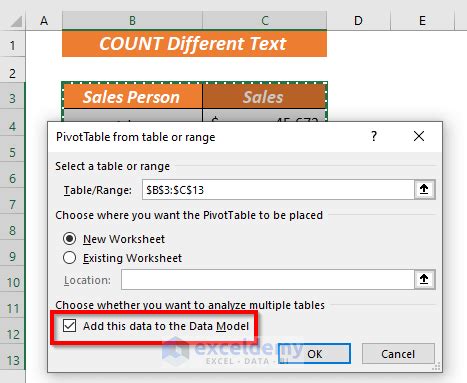Screen dimensions: 467x383
Task: Select column A header
Action: point(44,21)
